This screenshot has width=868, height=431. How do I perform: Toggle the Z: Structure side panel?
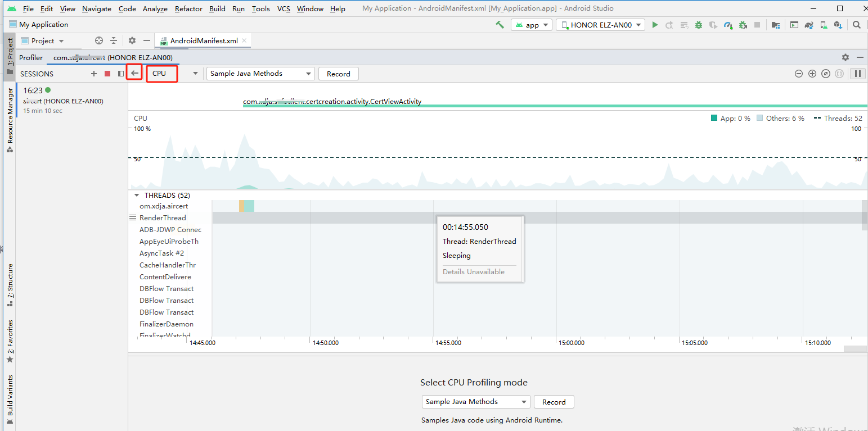pyautogui.click(x=10, y=285)
